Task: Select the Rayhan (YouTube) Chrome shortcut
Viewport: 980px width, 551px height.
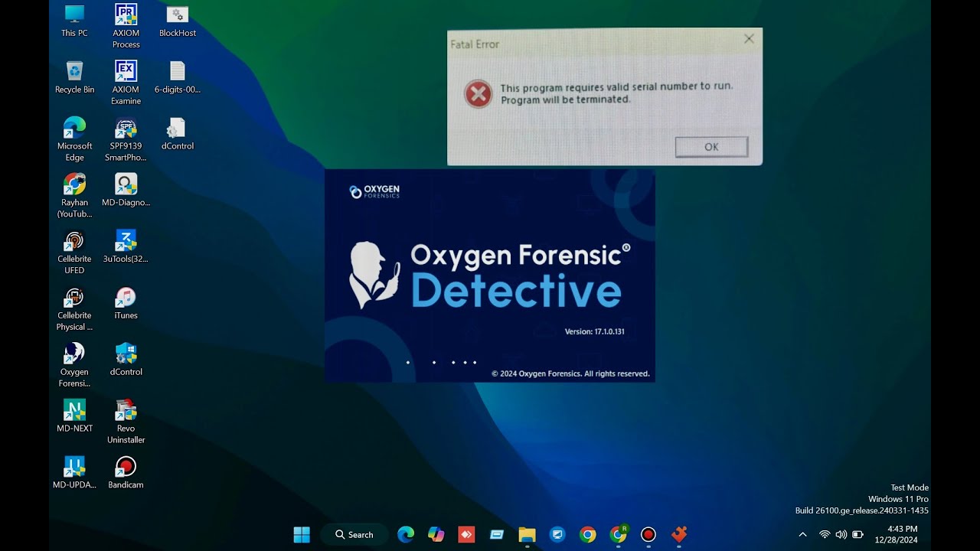Action: pos(74,196)
